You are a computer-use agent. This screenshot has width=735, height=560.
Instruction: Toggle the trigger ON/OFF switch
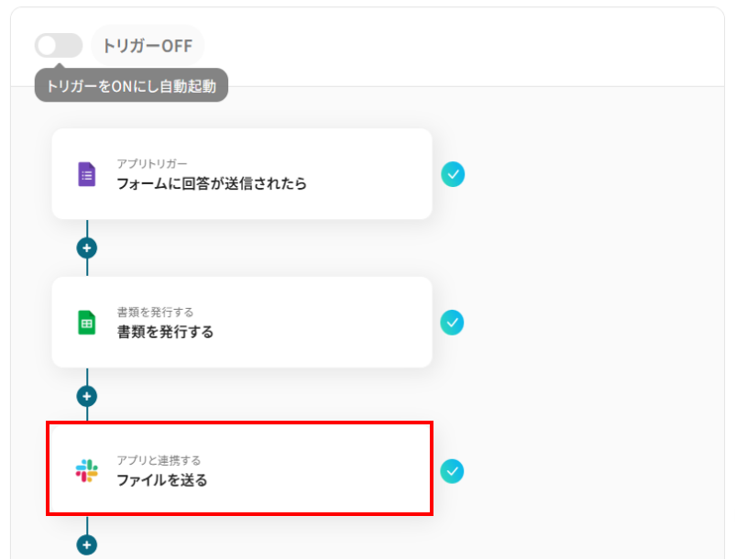tap(58, 45)
